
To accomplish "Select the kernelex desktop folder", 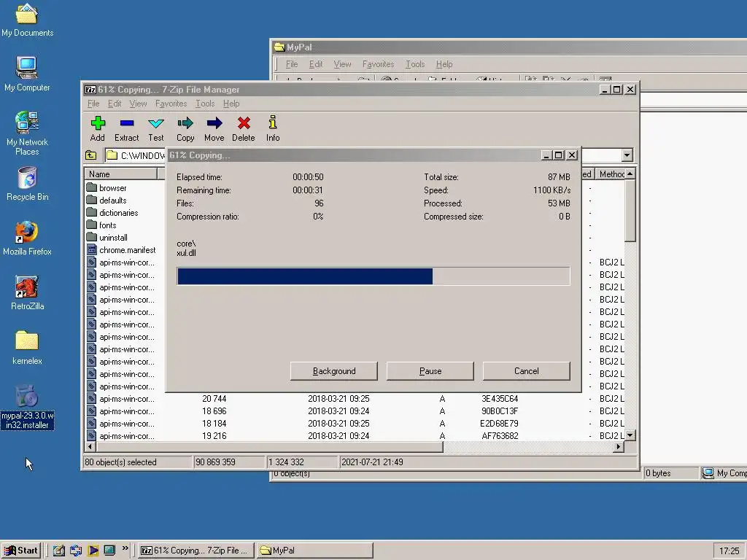I will pyautogui.click(x=27, y=348).
